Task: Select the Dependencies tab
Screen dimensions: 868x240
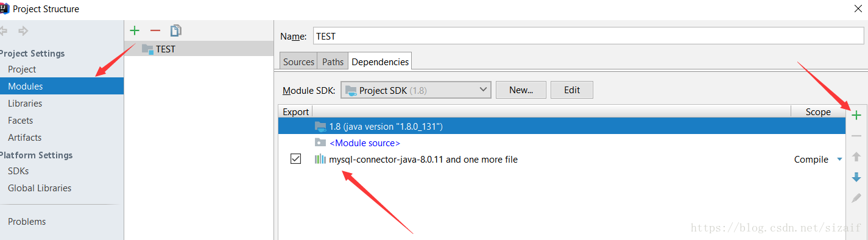Action: (380, 62)
